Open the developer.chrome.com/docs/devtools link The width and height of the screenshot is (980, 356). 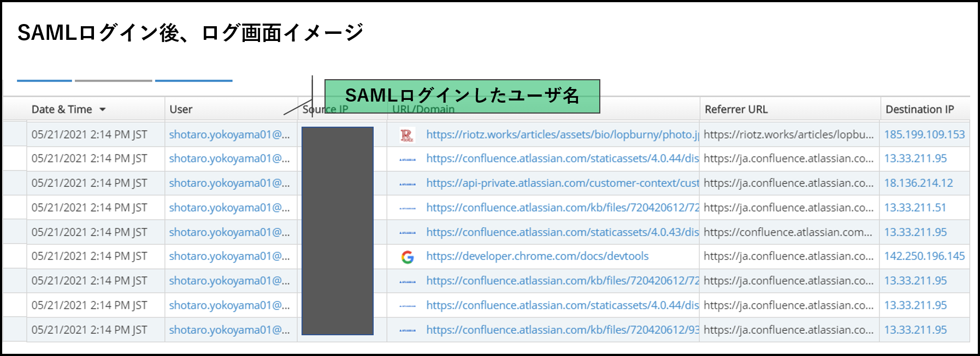click(x=538, y=256)
